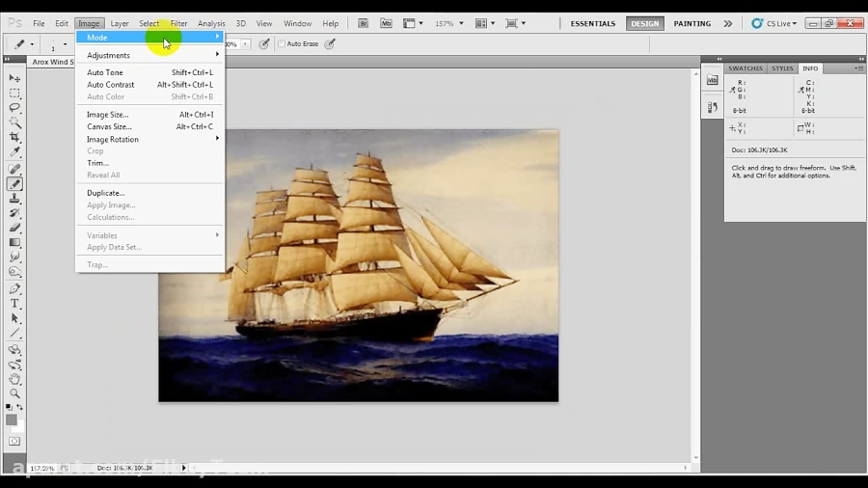Select the Eyedropper tool

point(14,151)
